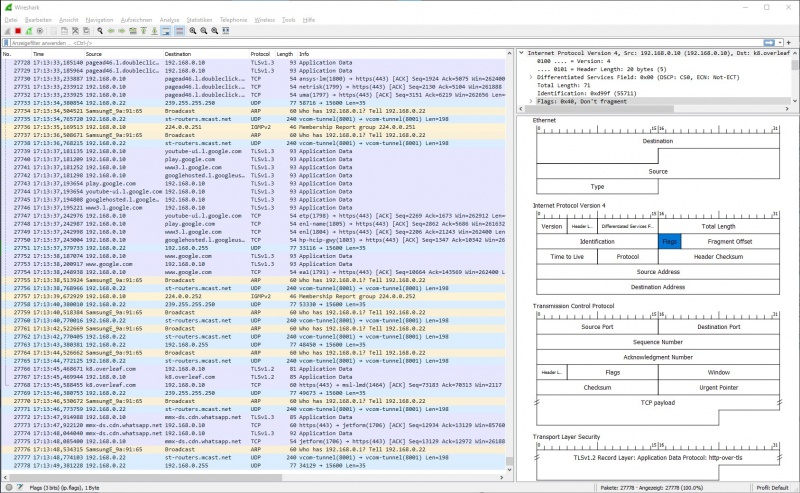The image size is (800, 493).
Task: Select Header Checksum field in IPv4 diagram
Action: coord(718,257)
